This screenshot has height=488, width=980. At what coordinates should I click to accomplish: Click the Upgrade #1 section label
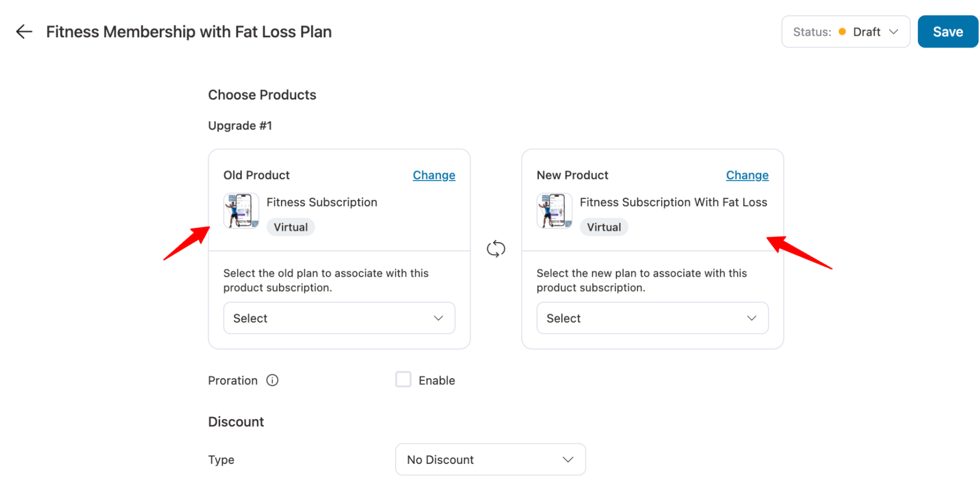240,126
